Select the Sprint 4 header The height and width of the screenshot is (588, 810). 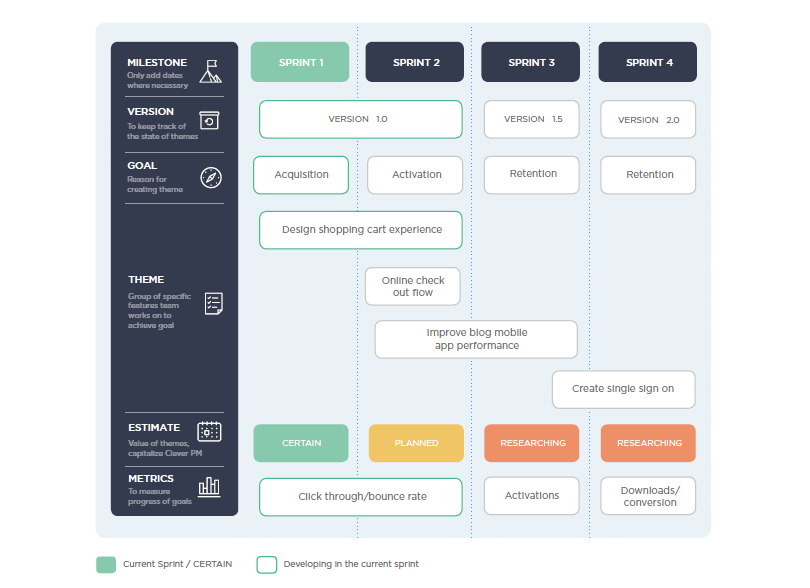click(x=648, y=62)
